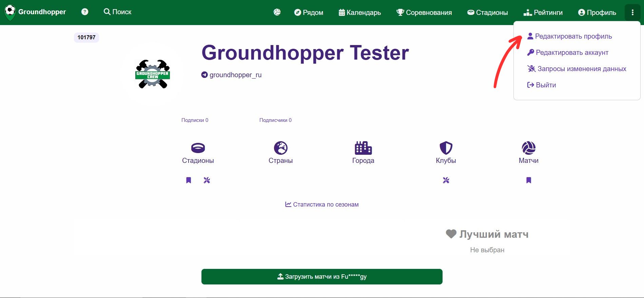
Task: Select the Матчи ball icon
Action: coord(529,148)
